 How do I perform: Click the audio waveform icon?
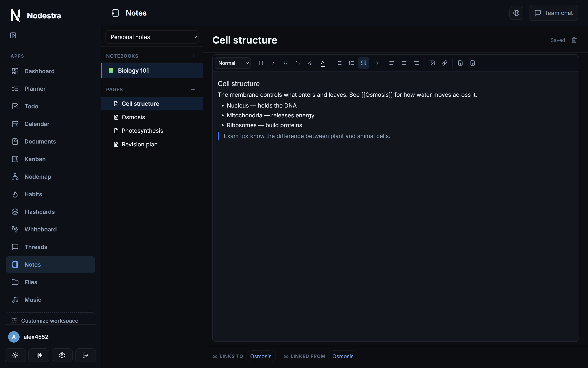click(39, 355)
